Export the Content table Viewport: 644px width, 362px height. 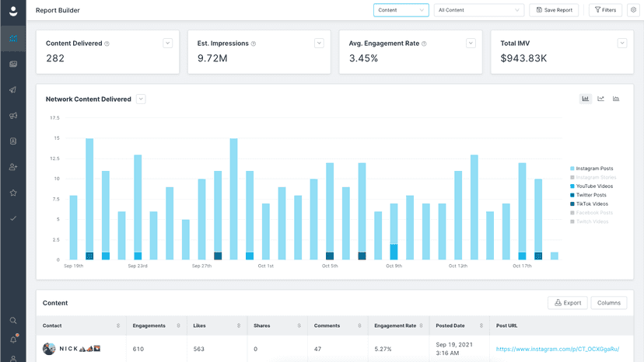click(x=568, y=303)
